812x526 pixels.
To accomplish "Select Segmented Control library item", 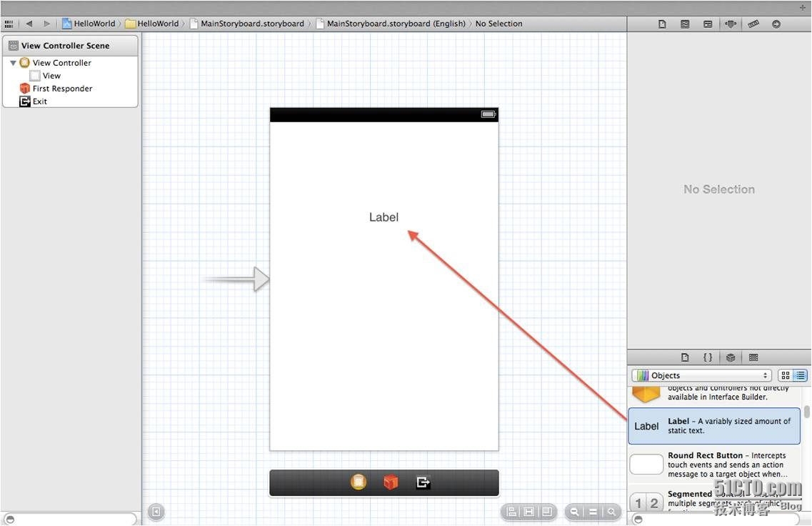I will point(714,500).
